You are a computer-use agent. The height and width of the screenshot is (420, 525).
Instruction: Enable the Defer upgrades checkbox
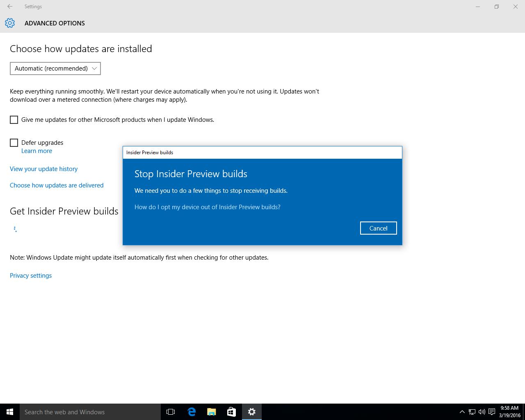tap(14, 143)
